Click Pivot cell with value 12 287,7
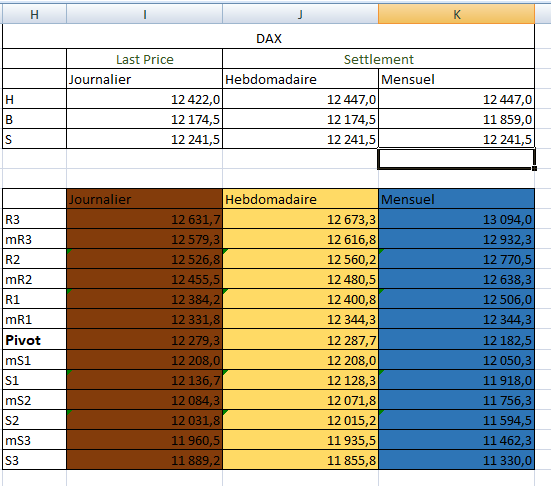551x486 pixels. click(x=300, y=339)
